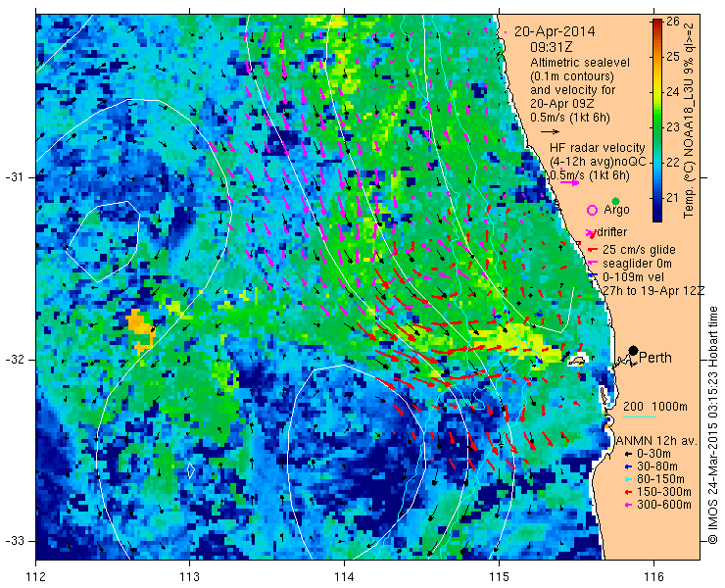Click the latitude axis label -31
The width and height of the screenshot is (725, 588).
click(15, 177)
